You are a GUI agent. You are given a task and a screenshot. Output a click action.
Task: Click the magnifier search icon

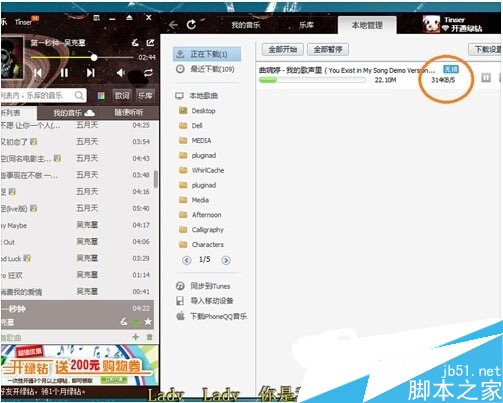pos(79,96)
